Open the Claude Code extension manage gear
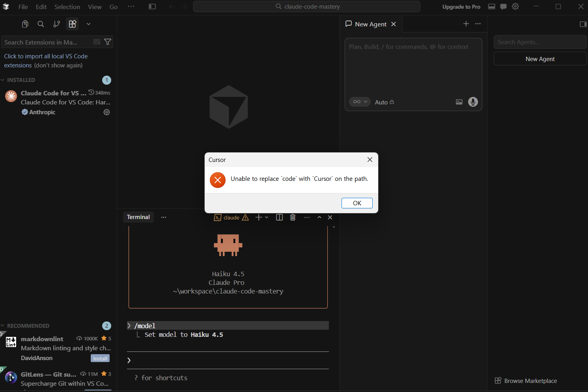The width and height of the screenshot is (588, 392). point(106,112)
